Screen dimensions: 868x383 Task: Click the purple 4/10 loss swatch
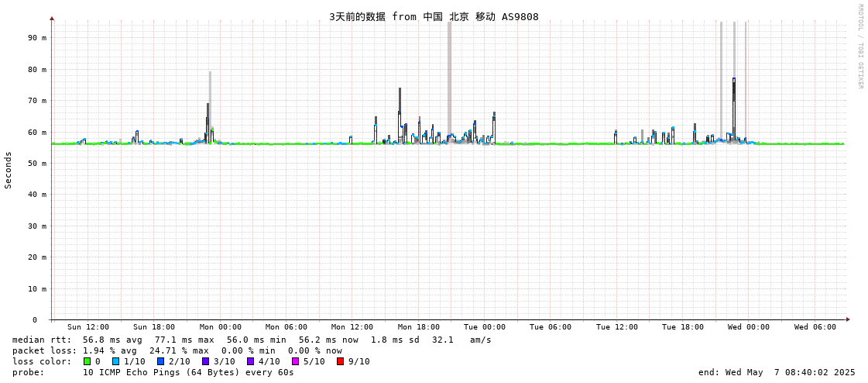pyautogui.click(x=250, y=361)
